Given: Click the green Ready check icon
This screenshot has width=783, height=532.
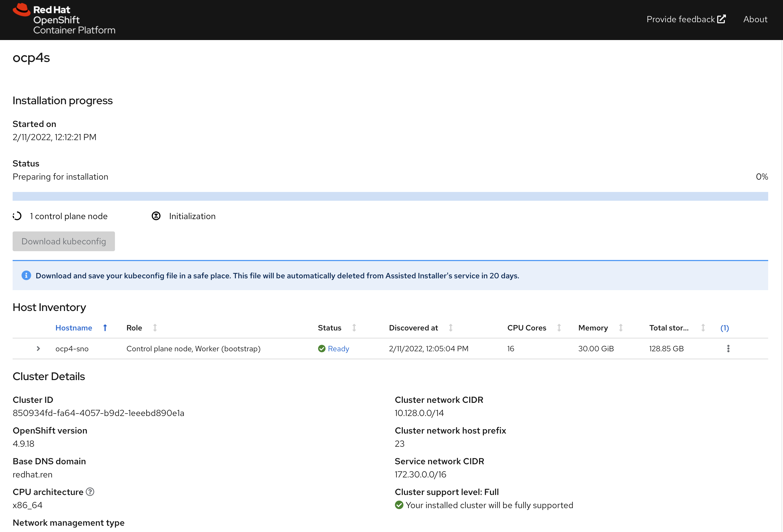Looking at the screenshot, I should point(322,349).
